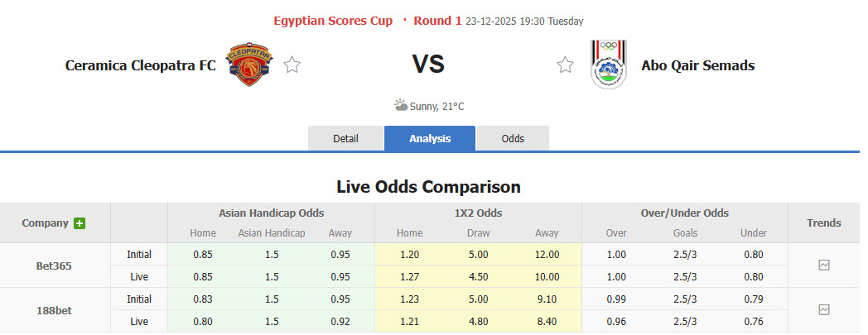Click the sunny weather icon

(401, 105)
